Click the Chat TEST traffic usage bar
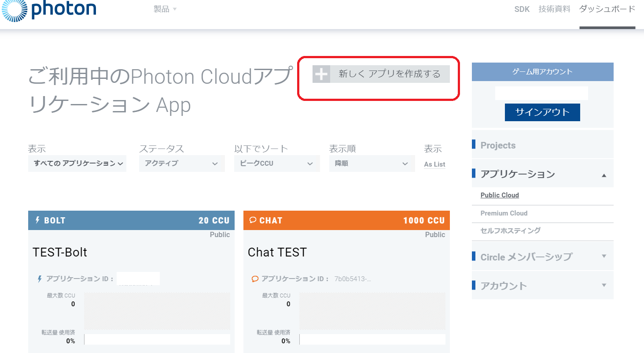Screen dimensions: 644x353 tap(372, 339)
